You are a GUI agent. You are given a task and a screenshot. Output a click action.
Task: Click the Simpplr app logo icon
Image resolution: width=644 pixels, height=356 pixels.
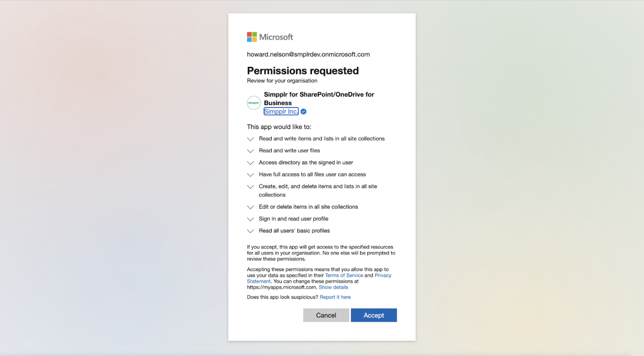(x=254, y=102)
